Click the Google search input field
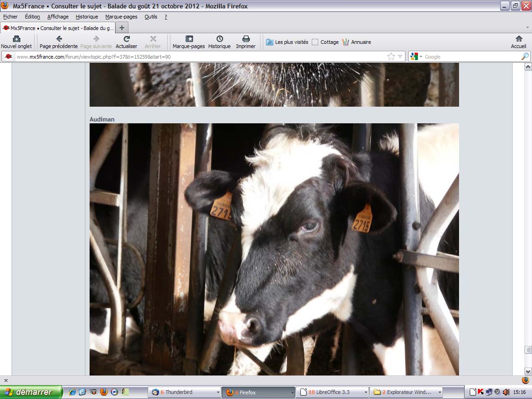 pyautogui.click(x=472, y=57)
